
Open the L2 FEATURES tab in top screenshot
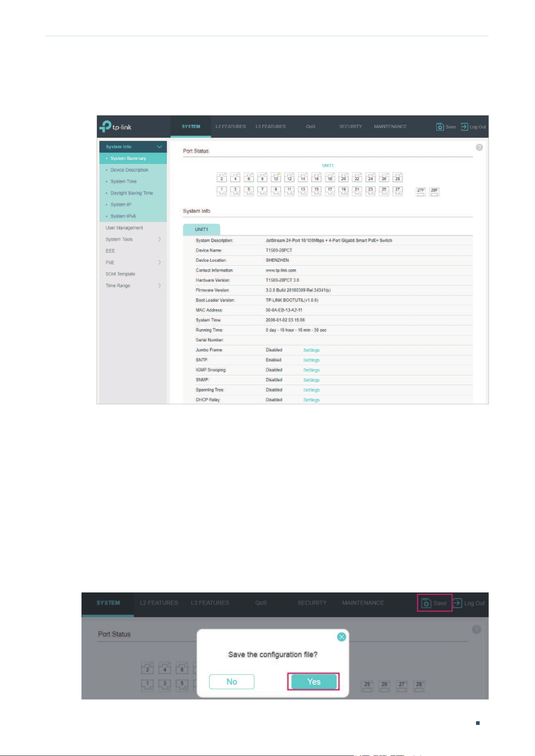[x=231, y=126]
